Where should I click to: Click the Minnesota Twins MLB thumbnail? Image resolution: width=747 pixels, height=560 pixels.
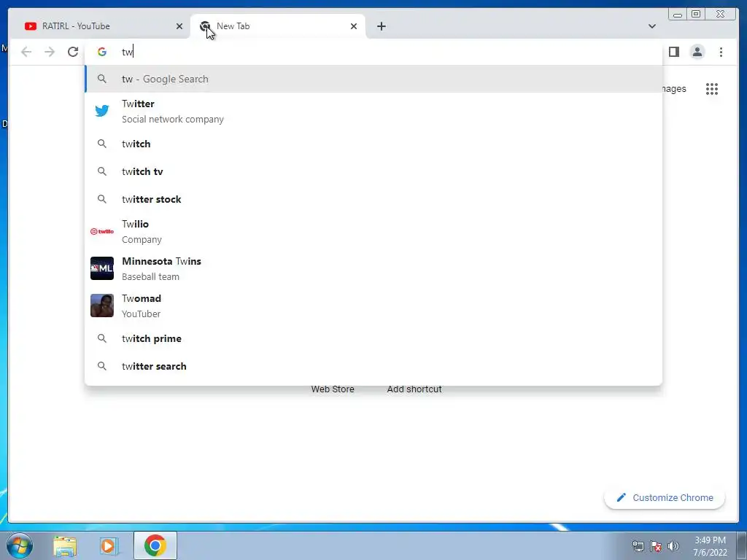click(x=102, y=268)
